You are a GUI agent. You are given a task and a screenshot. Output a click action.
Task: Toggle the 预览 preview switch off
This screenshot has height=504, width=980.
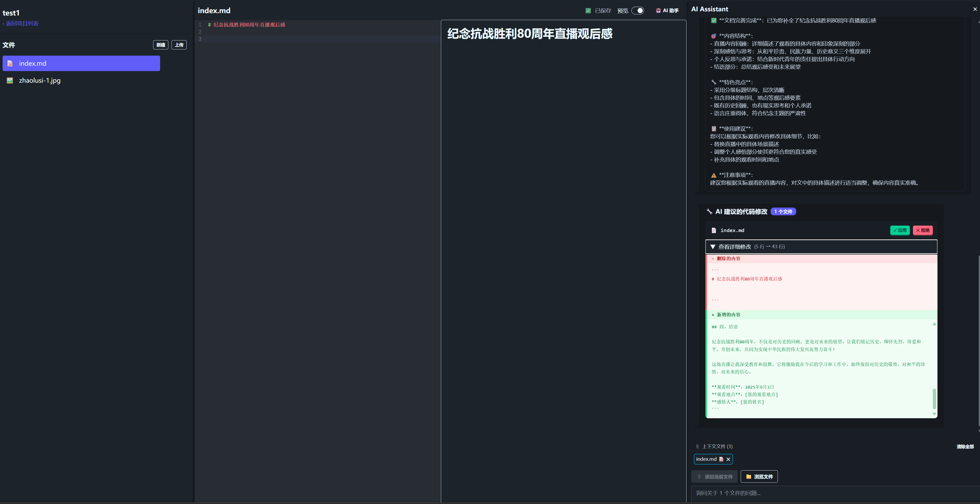(638, 10)
